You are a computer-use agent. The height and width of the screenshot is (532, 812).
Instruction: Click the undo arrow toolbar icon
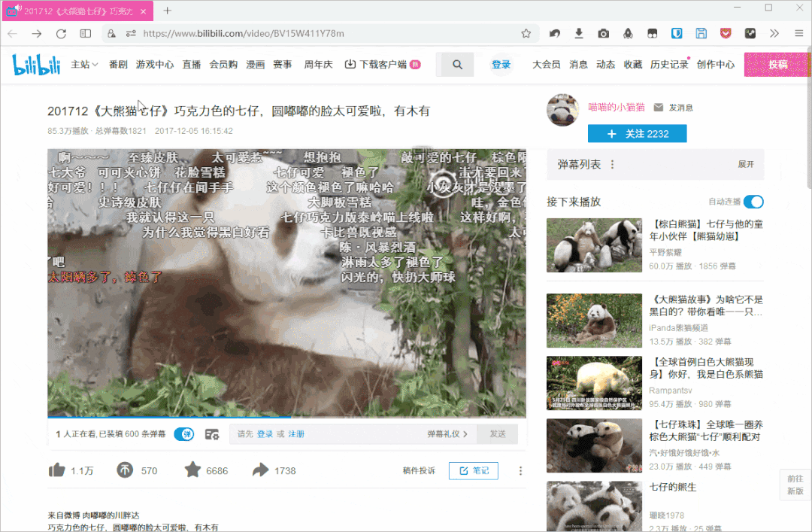coord(555,34)
